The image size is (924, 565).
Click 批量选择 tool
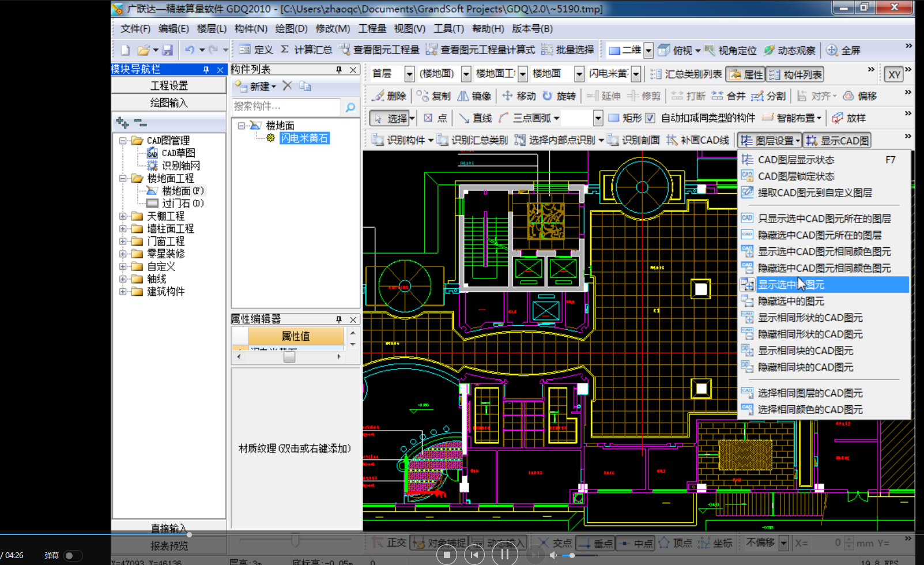(568, 50)
